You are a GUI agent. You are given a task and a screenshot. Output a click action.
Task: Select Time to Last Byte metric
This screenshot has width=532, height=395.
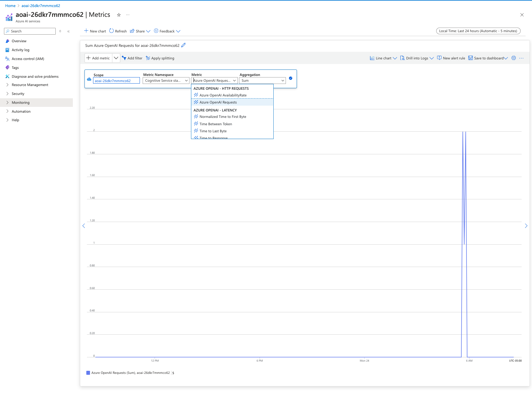tap(232, 131)
